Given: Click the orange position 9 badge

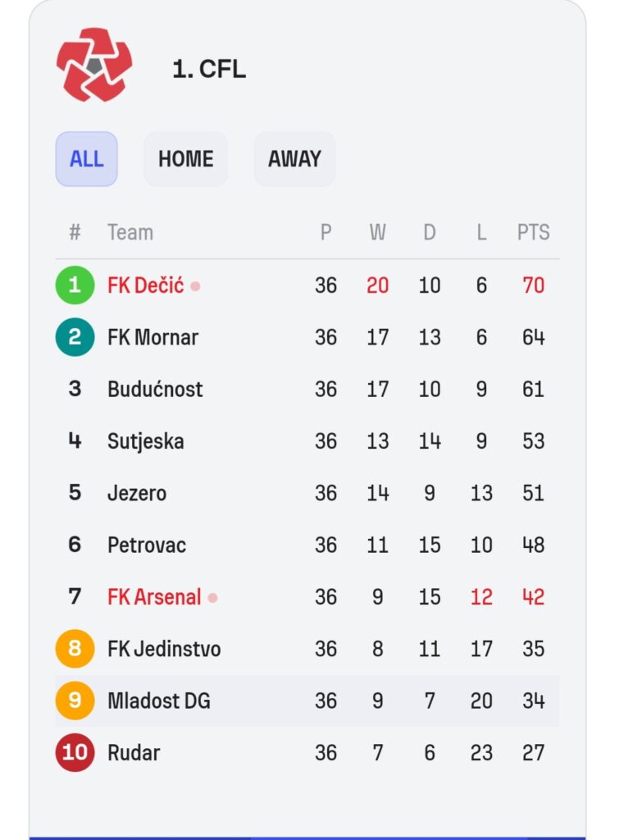Looking at the screenshot, I should click(75, 701).
